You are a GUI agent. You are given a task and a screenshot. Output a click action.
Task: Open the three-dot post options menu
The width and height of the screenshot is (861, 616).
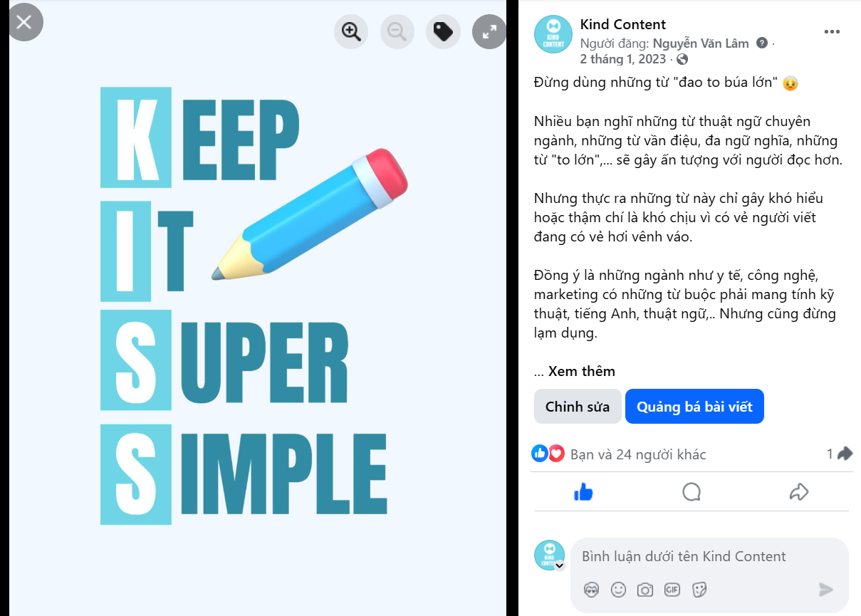pos(832,31)
